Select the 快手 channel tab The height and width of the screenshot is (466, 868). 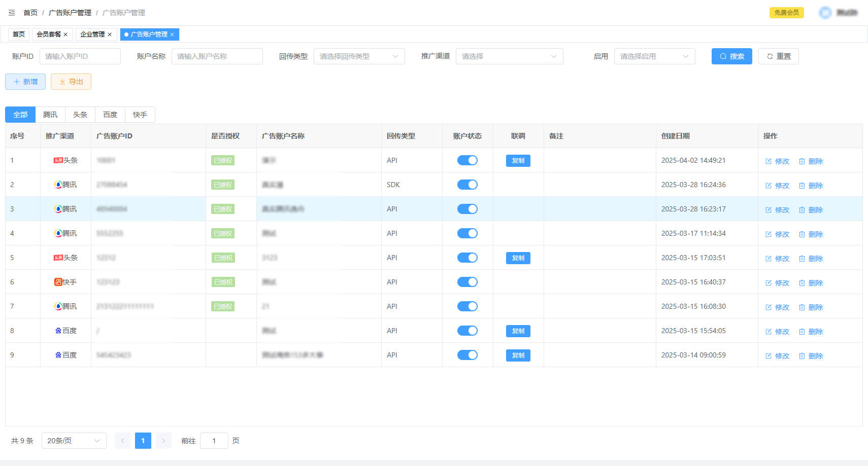pos(140,115)
